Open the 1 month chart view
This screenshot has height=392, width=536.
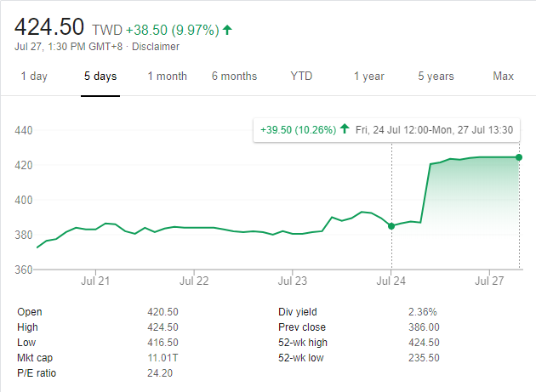tap(167, 77)
